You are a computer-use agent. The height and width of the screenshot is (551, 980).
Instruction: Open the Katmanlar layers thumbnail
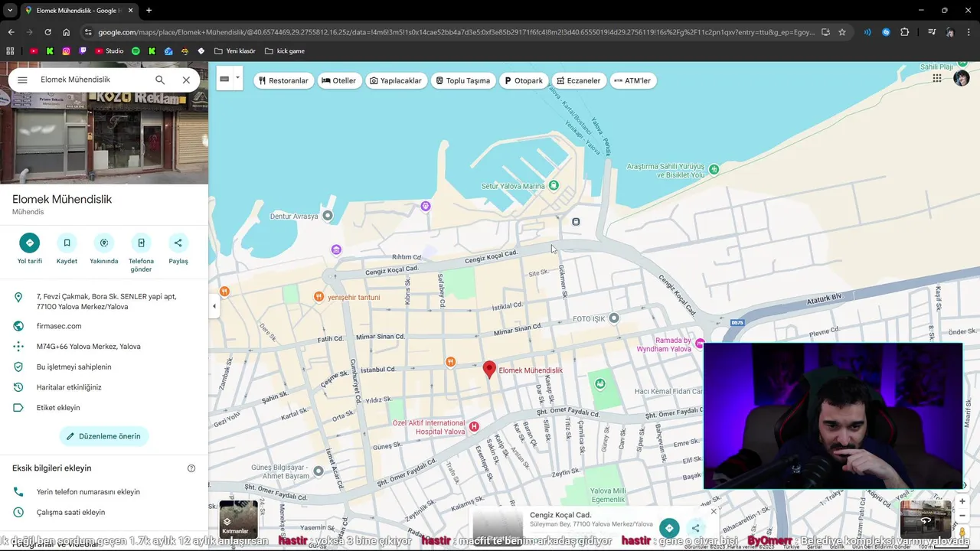click(x=238, y=520)
